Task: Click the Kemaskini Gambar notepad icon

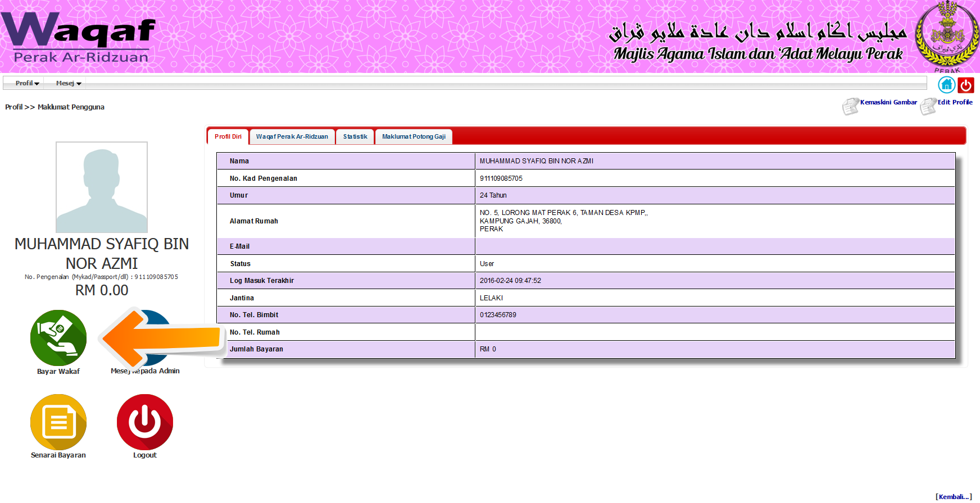Action: [x=850, y=106]
